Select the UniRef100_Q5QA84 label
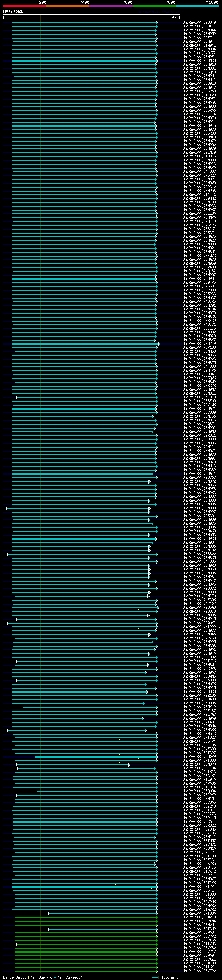The width and height of the screenshot is (222, 980). click(x=199, y=791)
